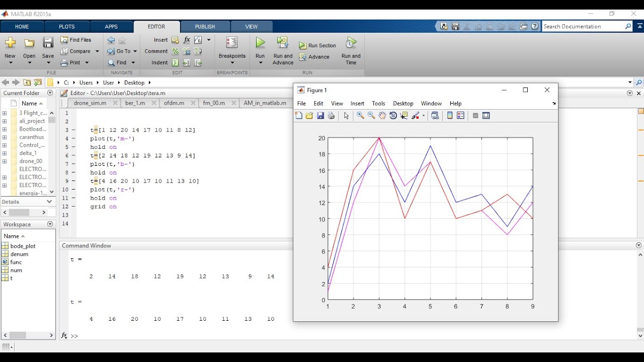Toggle breakpoint dash on line 3
Image resolution: width=644 pixels, height=362 pixels.
73,130
